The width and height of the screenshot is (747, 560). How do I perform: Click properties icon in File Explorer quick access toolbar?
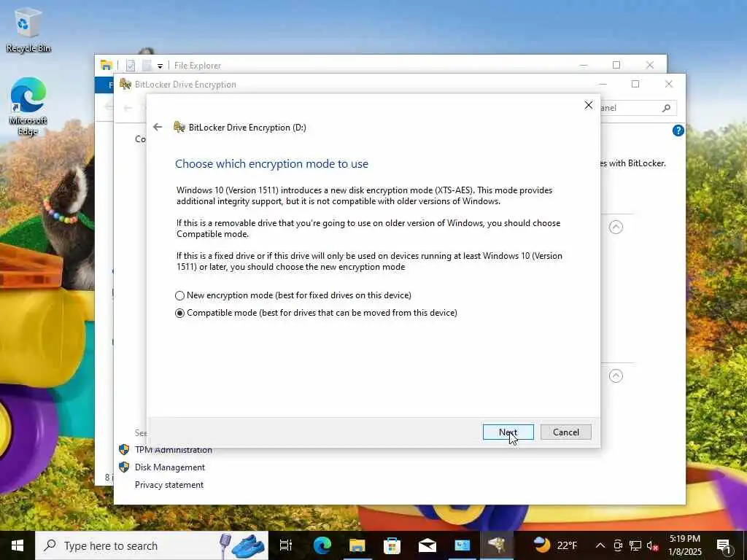click(131, 65)
